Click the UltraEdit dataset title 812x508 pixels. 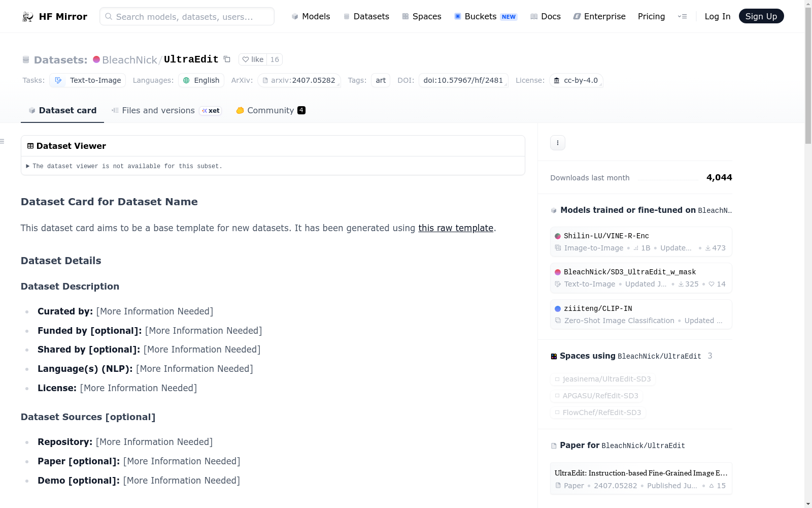(x=191, y=59)
